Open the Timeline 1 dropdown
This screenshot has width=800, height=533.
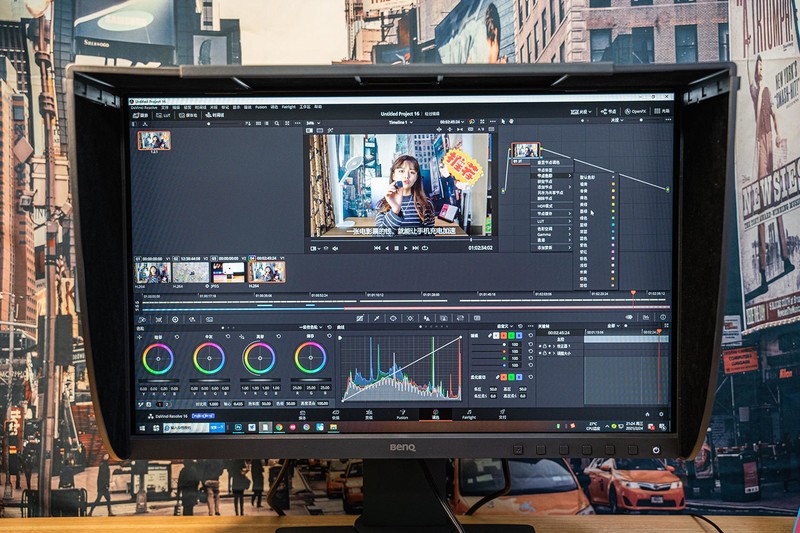401,122
